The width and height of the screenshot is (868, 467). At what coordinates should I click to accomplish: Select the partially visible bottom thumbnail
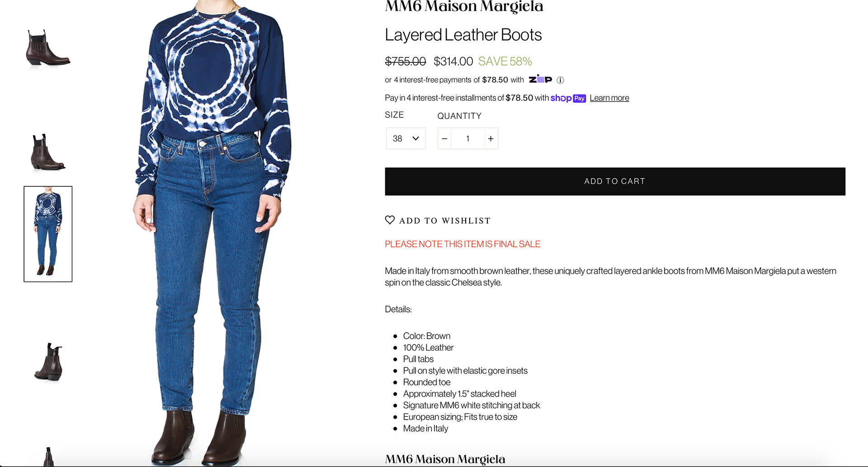(48, 457)
